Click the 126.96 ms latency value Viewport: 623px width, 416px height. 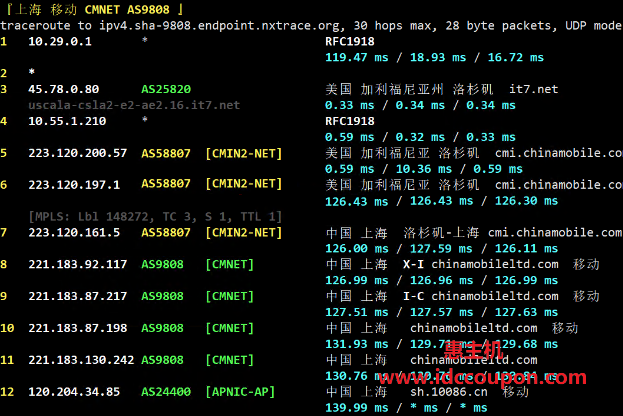click(x=441, y=281)
